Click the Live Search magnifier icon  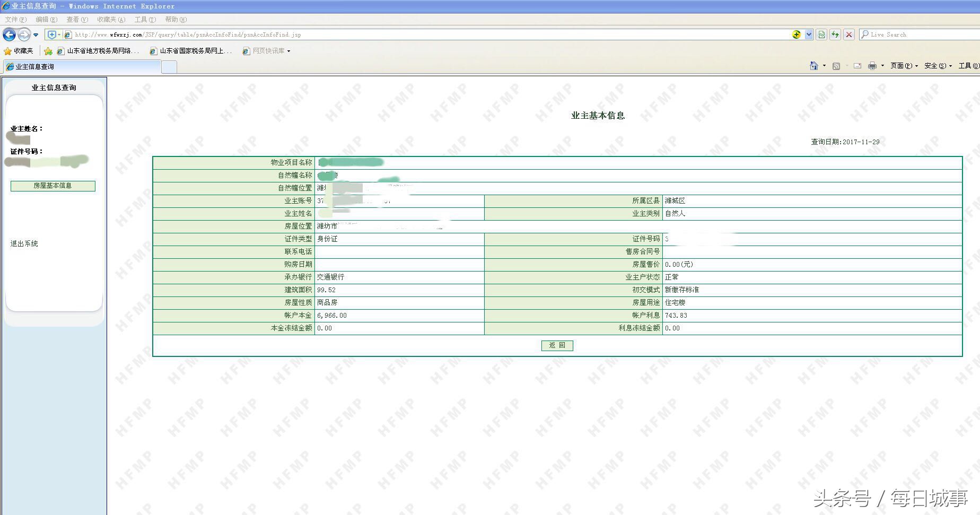(865, 34)
